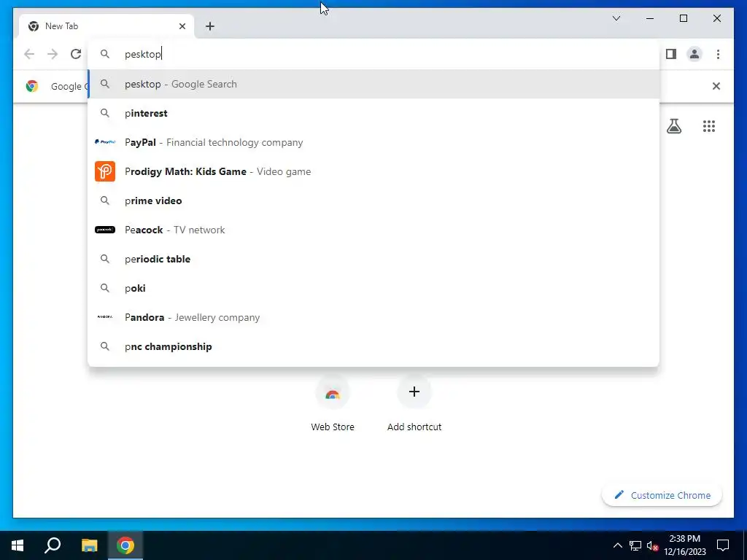This screenshot has width=747, height=560.
Task: Open a new tab with the plus button
Action: (209, 26)
